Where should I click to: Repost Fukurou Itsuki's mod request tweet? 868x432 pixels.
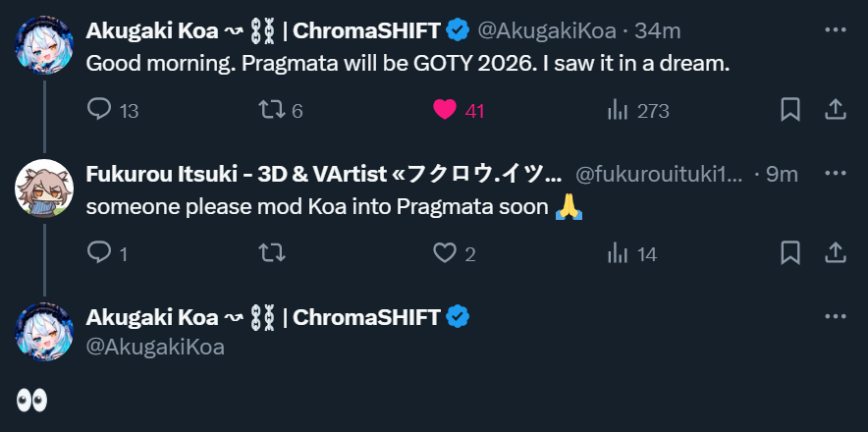[x=270, y=253]
